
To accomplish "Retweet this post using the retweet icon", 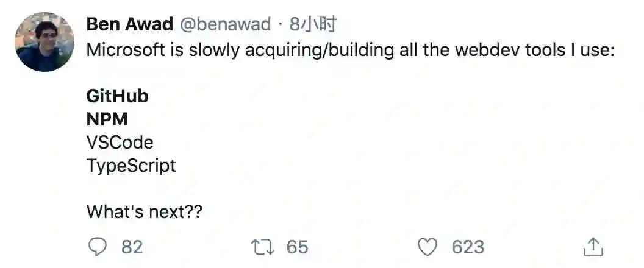I will [x=262, y=247].
